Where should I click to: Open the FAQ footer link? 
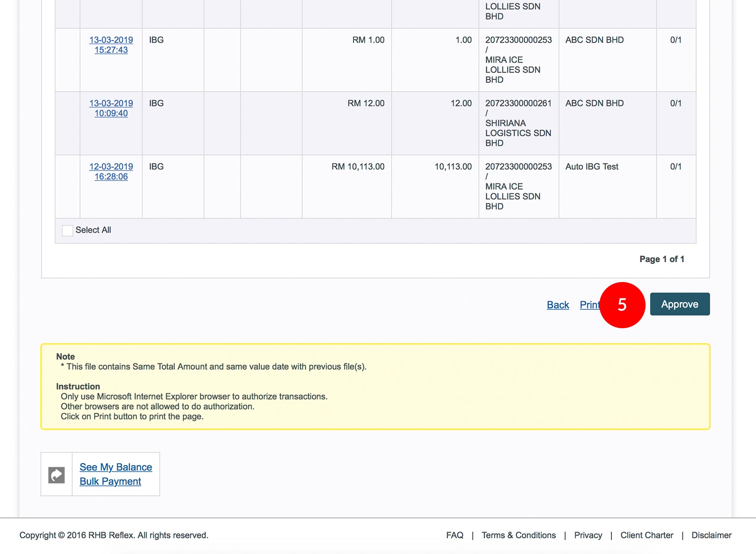[x=454, y=535]
